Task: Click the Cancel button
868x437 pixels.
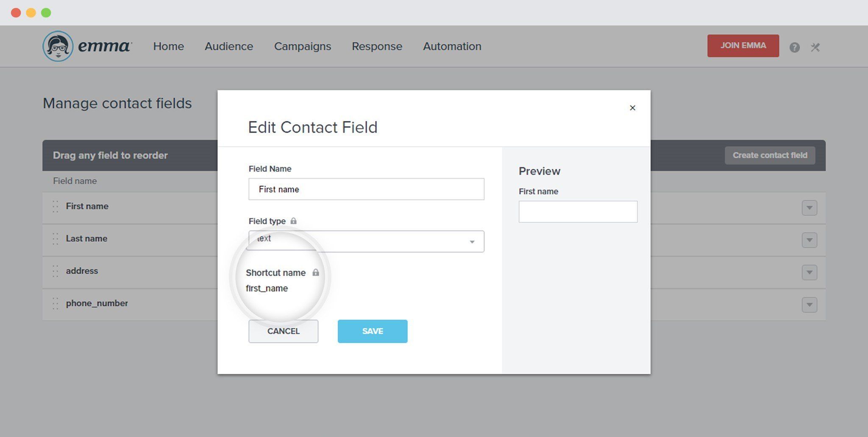Action: coord(283,331)
